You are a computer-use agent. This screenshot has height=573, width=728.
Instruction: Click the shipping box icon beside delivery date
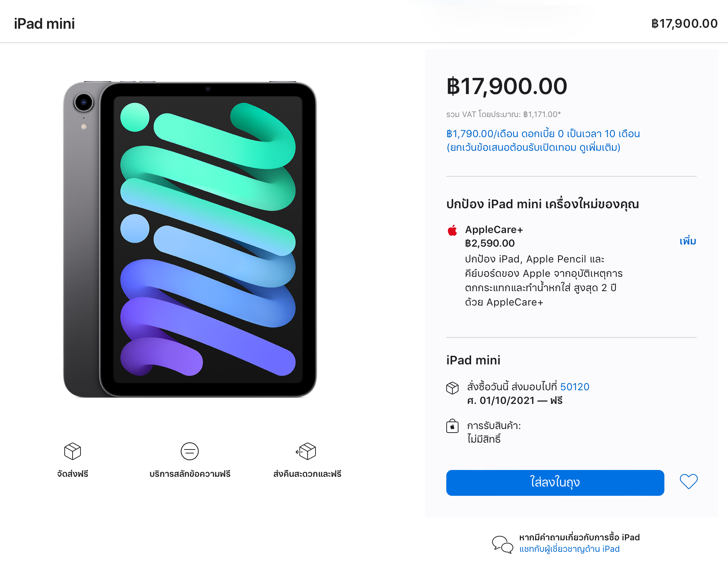[x=452, y=388]
